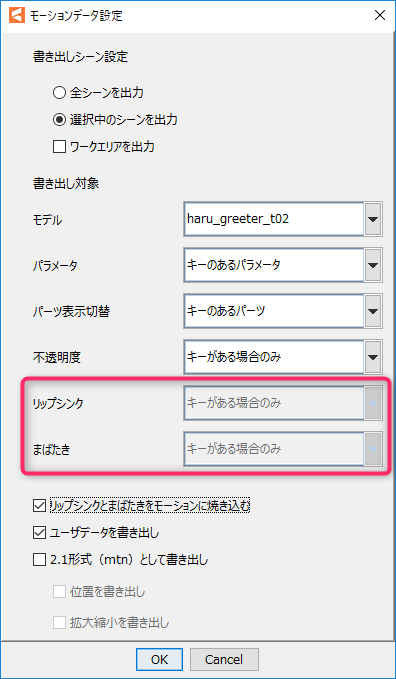Click the disabled リップシンク combo box
396x679 pixels.
click(x=283, y=403)
